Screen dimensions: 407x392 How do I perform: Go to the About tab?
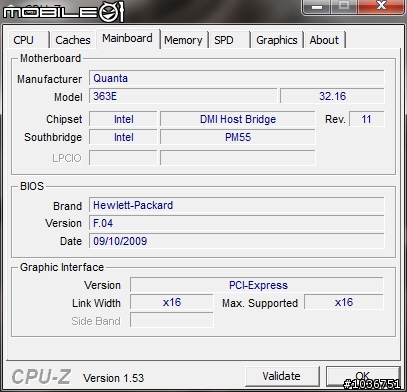[324, 40]
